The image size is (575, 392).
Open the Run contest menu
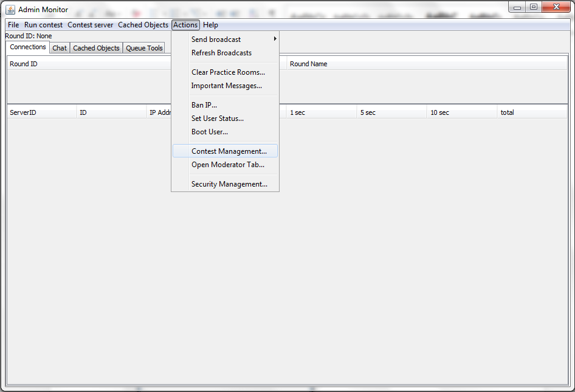43,25
